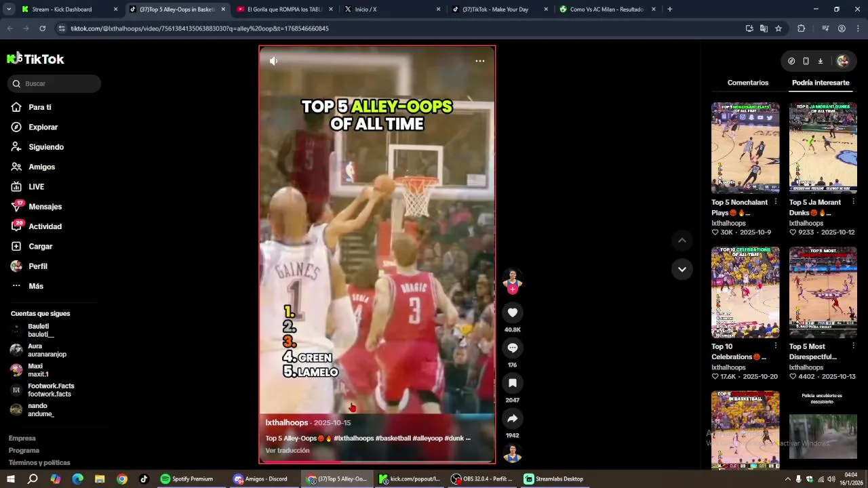Viewport: 868px width, 488px height.
Task: Open the coins icon in top-right pill
Action: tap(791, 61)
